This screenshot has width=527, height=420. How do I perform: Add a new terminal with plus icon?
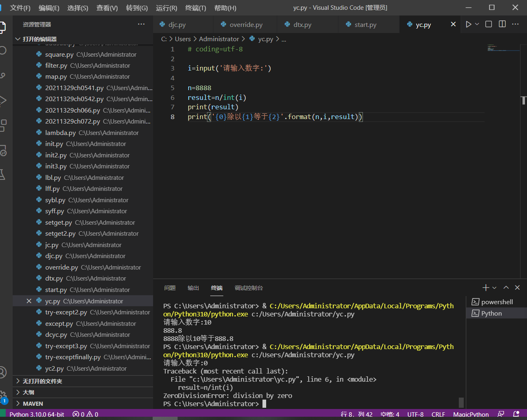[485, 288]
